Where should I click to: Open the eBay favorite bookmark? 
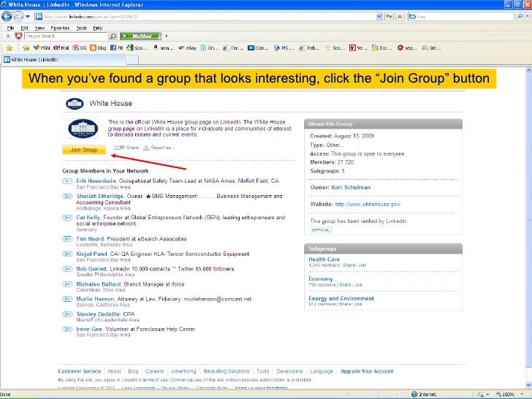188,47
